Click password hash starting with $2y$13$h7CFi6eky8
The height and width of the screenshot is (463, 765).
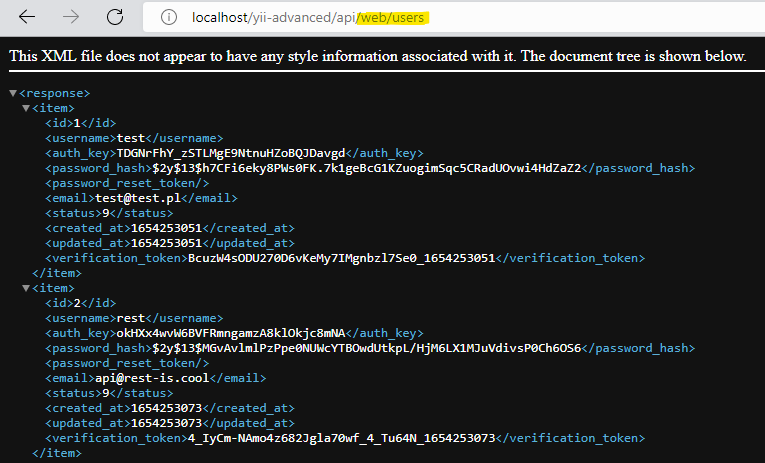367,168
